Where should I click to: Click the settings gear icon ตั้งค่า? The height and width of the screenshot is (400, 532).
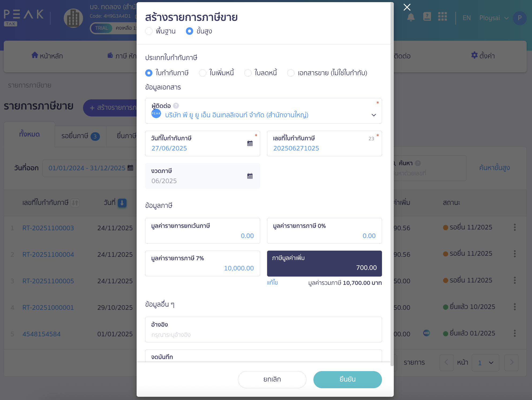point(474,55)
